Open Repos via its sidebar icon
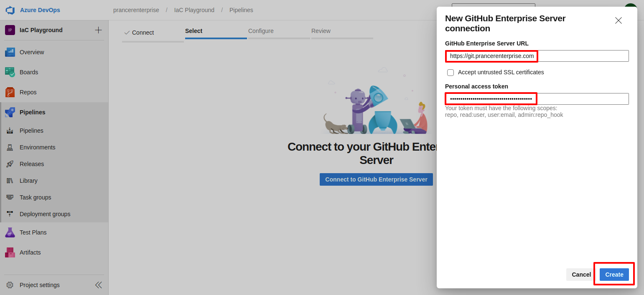 click(x=10, y=92)
